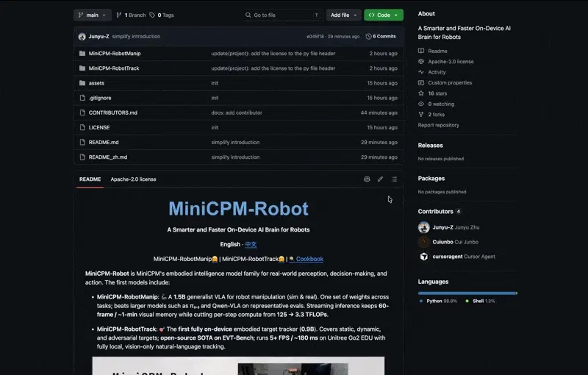Image resolution: width=588 pixels, height=375 pixels.
Task: Click the file icon beside CONTRIBUTORS.md
Action: [82, 113]
